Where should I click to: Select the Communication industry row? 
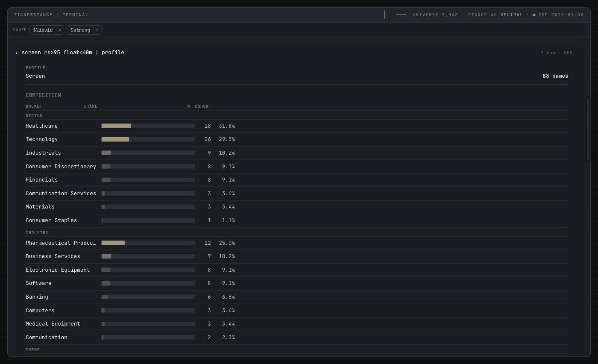point(297,338)
